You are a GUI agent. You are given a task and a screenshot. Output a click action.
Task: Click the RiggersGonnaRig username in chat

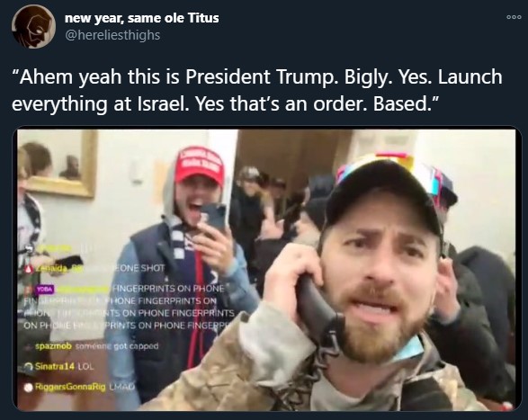[70, 387]
